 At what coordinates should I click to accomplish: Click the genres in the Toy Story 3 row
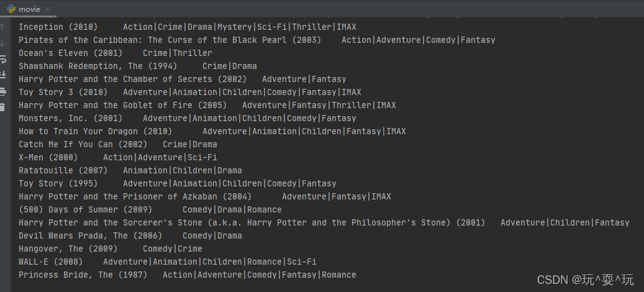tap(242, 93)
